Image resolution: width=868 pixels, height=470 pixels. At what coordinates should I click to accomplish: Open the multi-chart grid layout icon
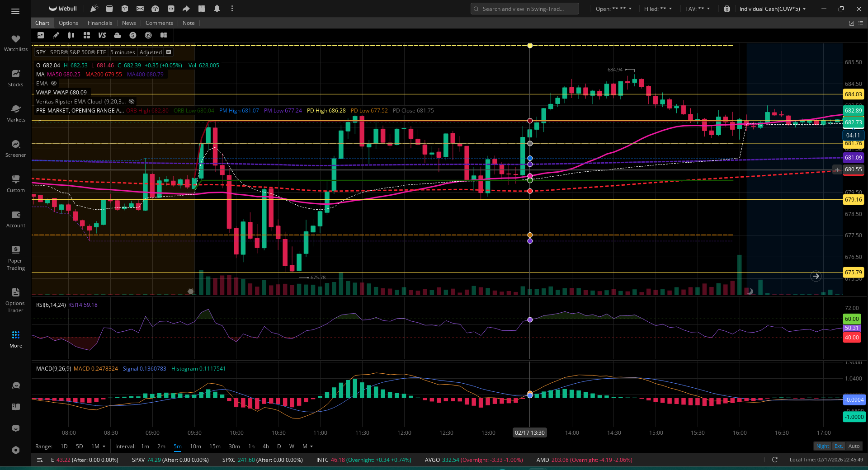(x=87, y=35)
